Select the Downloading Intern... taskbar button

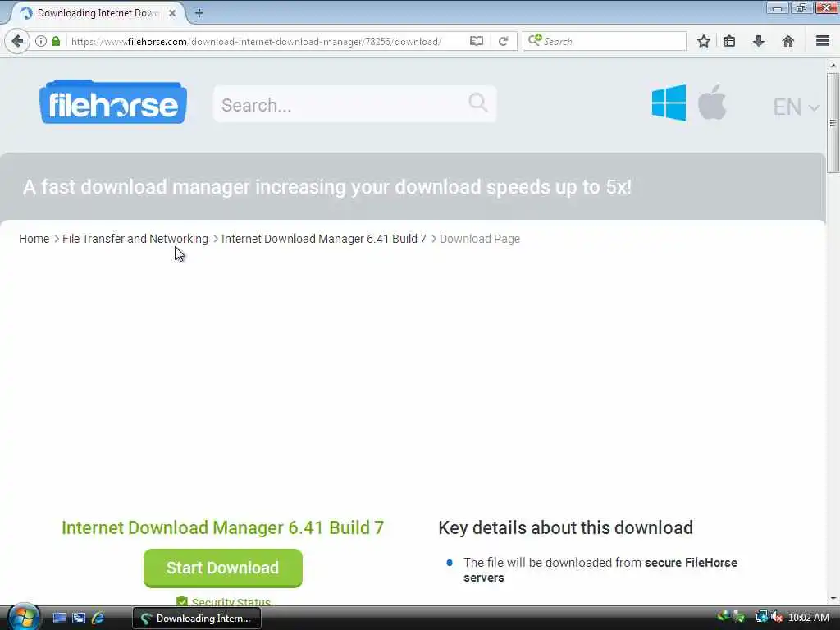[197, 619]
